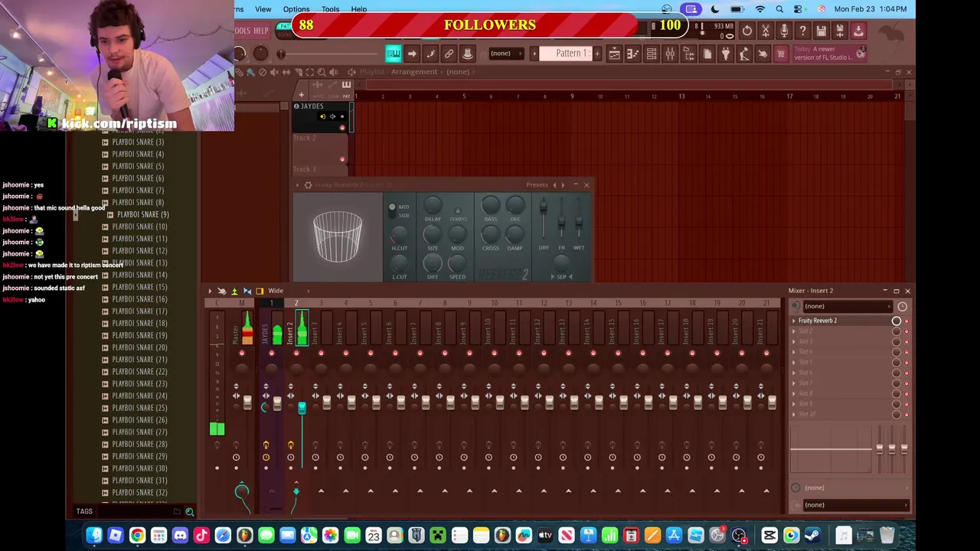Viewport: 980px width, 551px height.
Task: Click the stamp tool toolbar icon
Action: click(x=467, y=54)
